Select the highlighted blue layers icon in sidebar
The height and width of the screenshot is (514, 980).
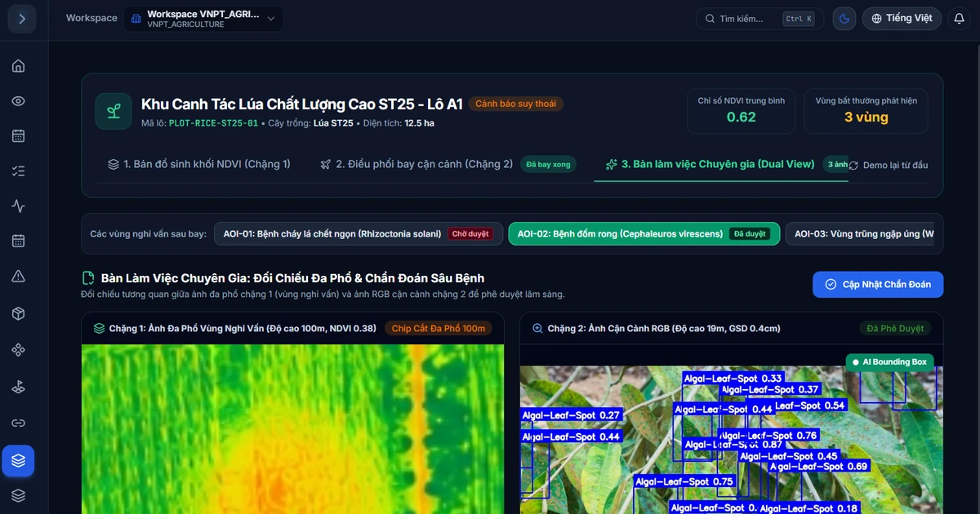click(18, 461)
